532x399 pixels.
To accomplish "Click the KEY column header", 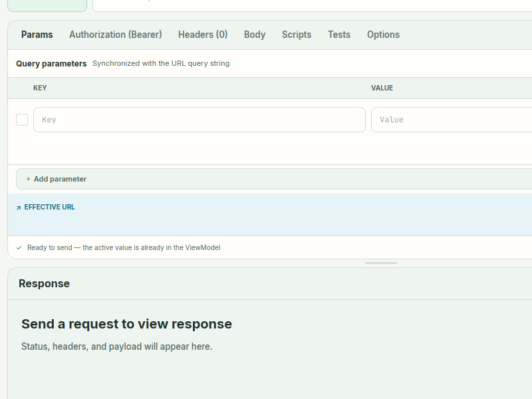I will pyautogui.click(x=40, y=88).
